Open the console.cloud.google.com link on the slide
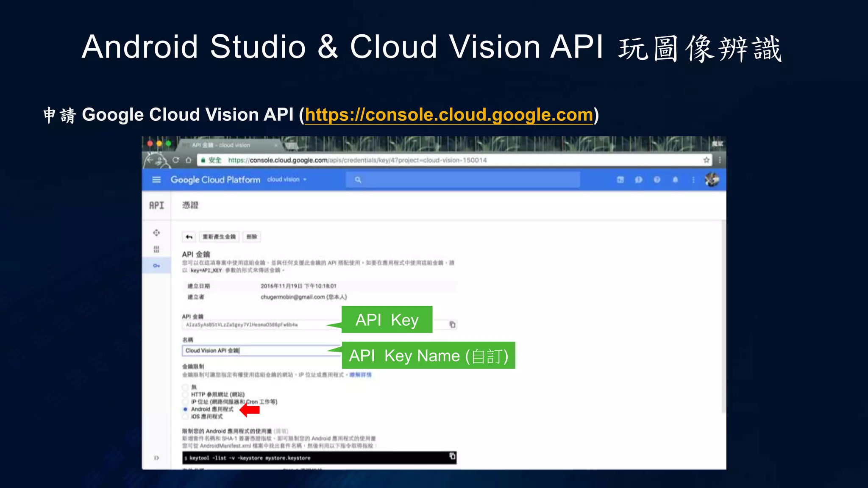 [449, 115]
